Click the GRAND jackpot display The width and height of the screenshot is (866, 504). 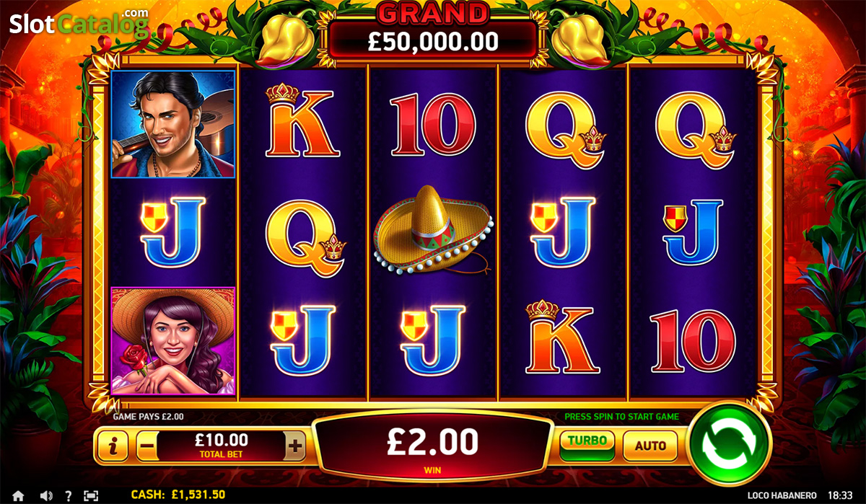coord(433,30)
